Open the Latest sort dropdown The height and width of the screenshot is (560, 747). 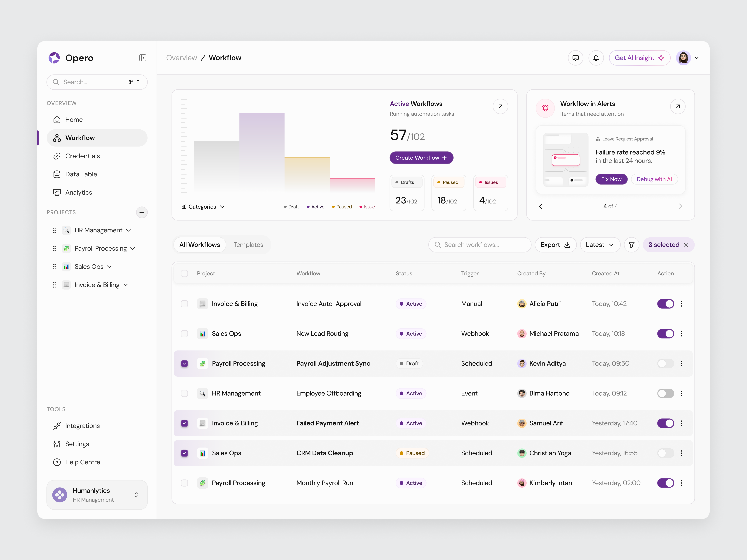[599, 245]
